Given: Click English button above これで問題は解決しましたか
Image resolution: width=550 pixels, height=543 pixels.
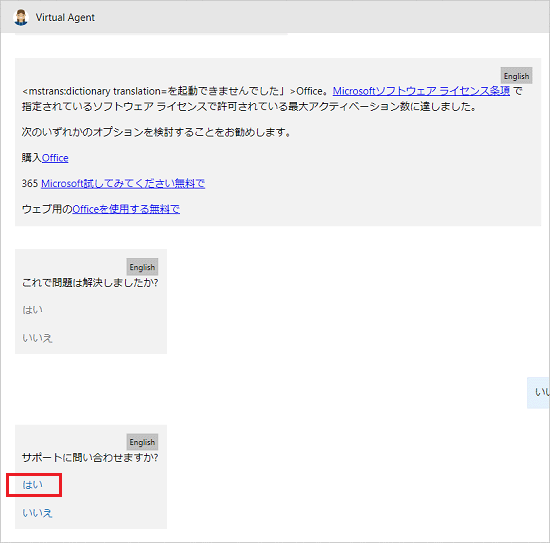Looking at the screenshot, I should pos(142,267).
